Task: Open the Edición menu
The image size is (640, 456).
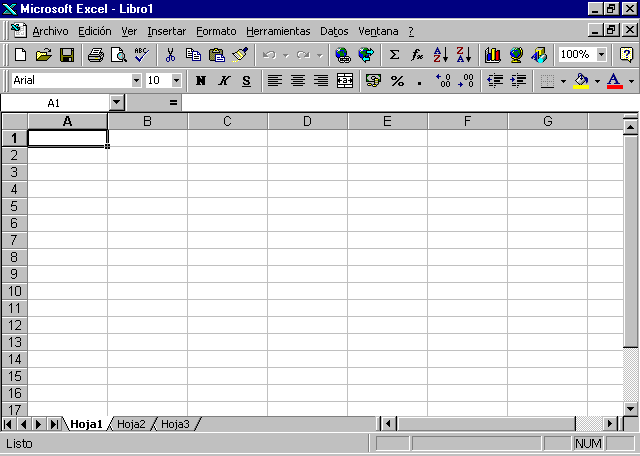Action: 95,31
